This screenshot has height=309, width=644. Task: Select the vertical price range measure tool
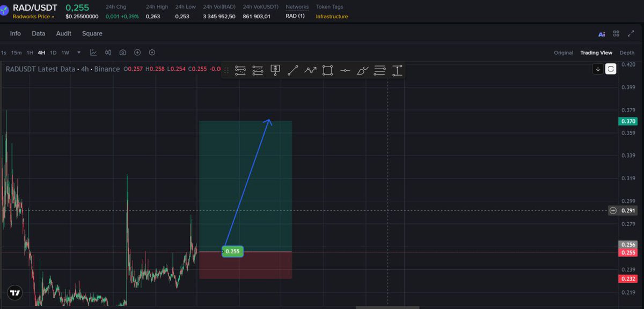point(397,70)
